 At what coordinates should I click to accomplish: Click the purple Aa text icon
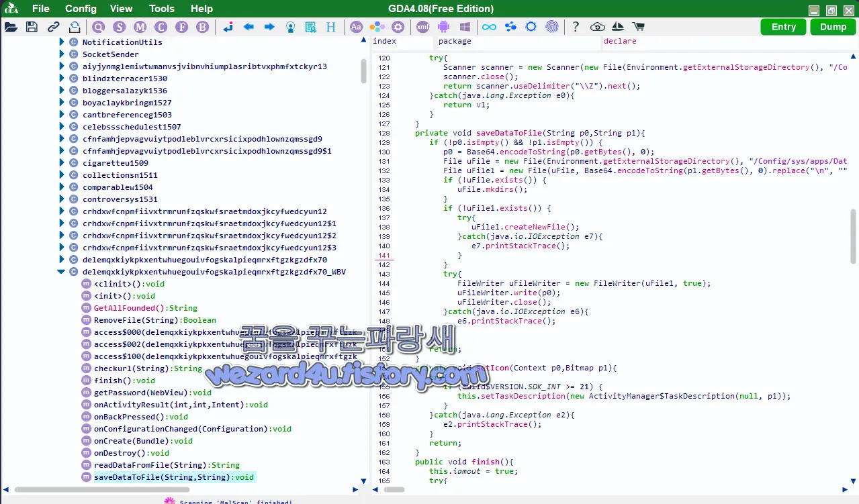(357, 27)
